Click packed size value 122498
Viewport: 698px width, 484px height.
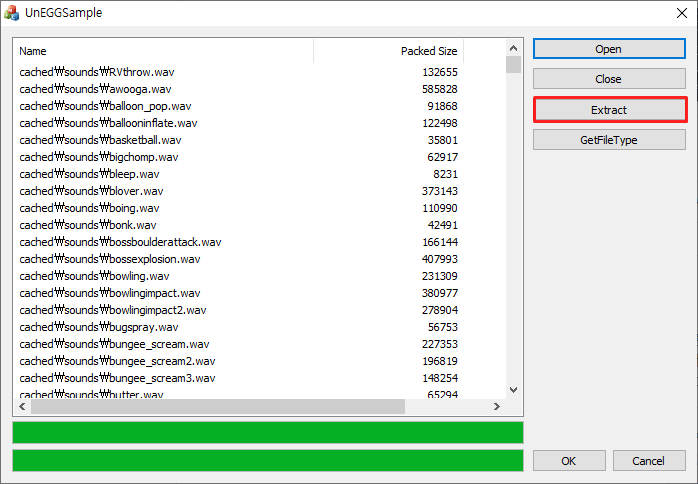click(x=440, y=123)
